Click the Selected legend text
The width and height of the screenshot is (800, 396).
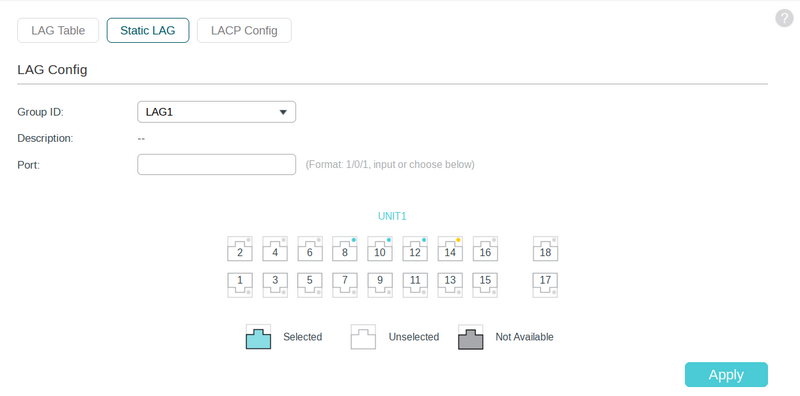pyautogui.click(x=303, y=337)
